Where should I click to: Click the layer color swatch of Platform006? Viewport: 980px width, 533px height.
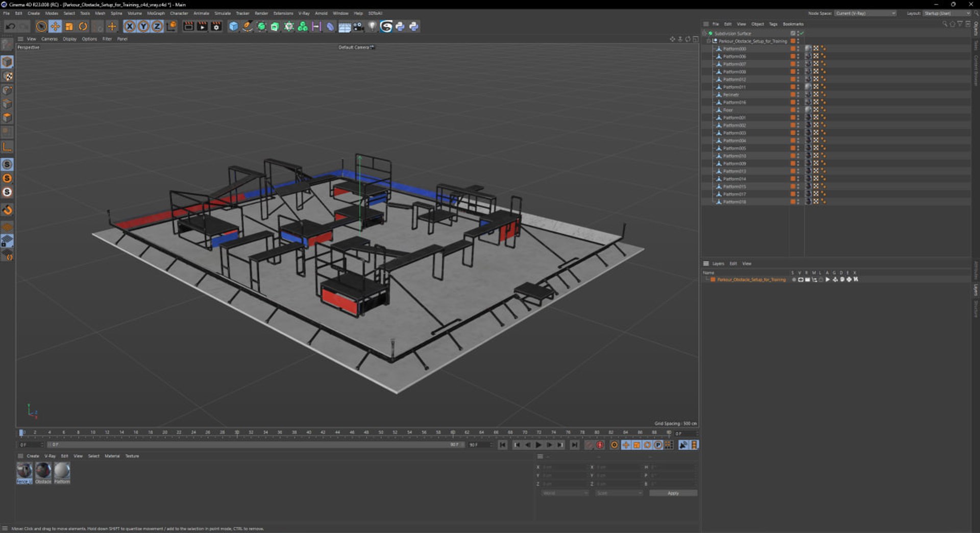tap(793, 56)
